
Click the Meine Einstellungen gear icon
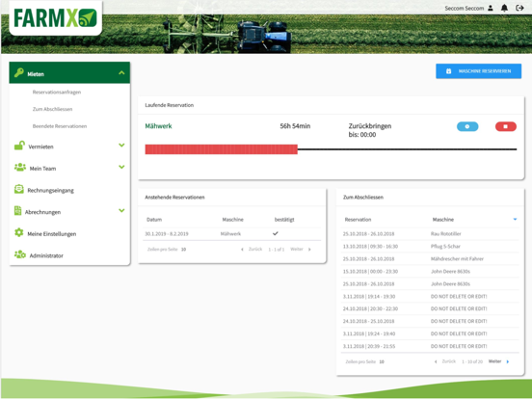coord(19,233)
